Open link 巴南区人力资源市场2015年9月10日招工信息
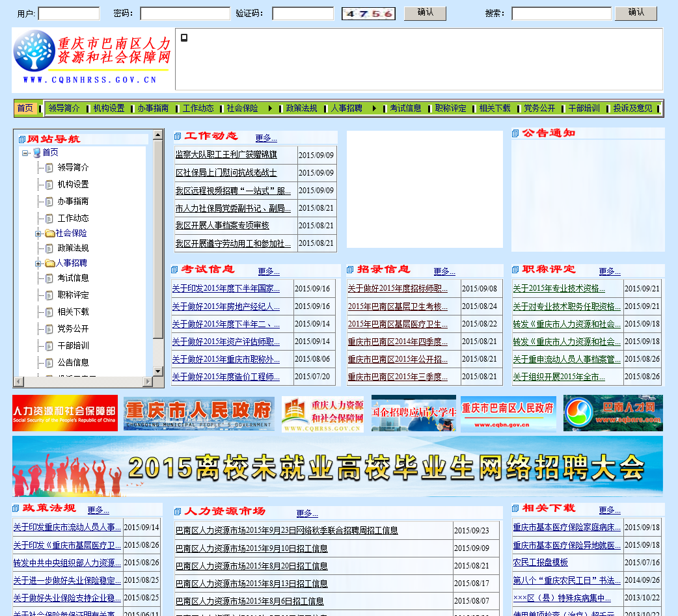 pyautogui.click(x=252, y=549)
